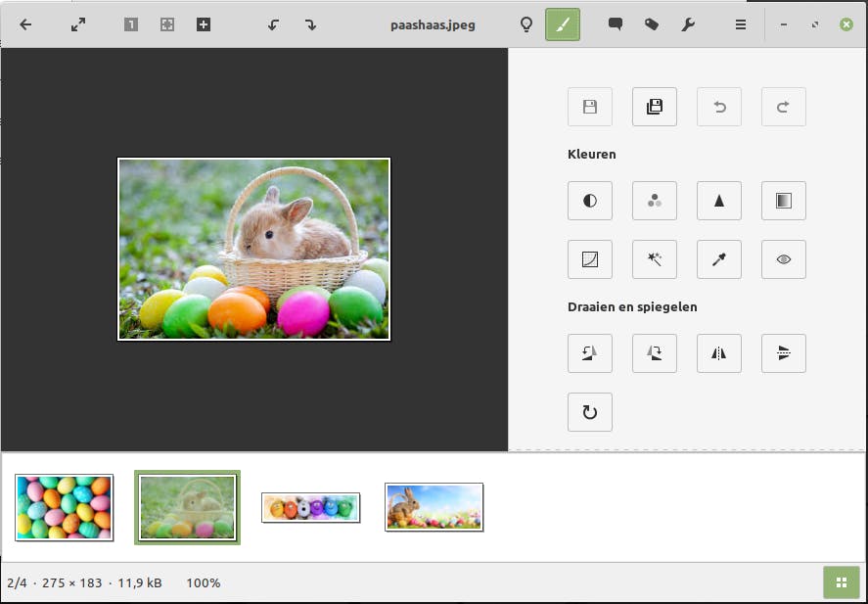Select the sharpen tool triangle icon
Screen dimensions: 868x604
[x=719, y=201]
